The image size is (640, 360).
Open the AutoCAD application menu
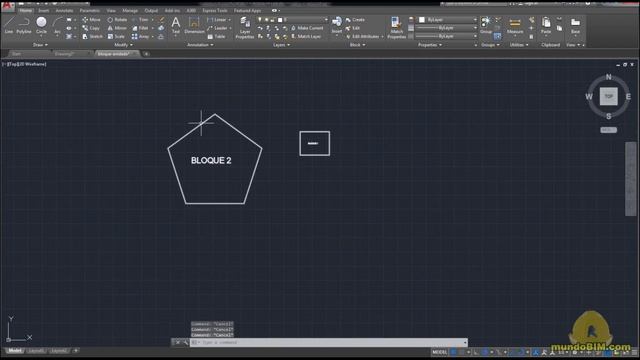(8, 7)
